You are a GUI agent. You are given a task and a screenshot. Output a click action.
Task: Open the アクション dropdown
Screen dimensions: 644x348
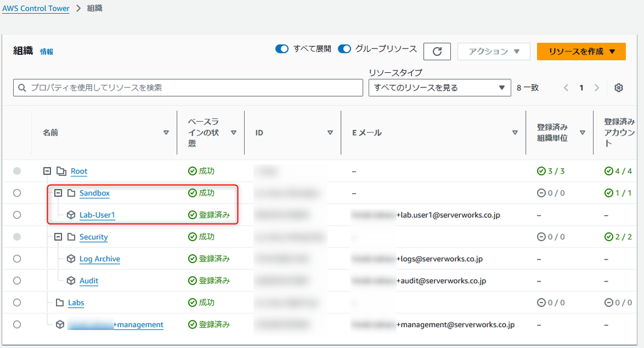[494, 52]
